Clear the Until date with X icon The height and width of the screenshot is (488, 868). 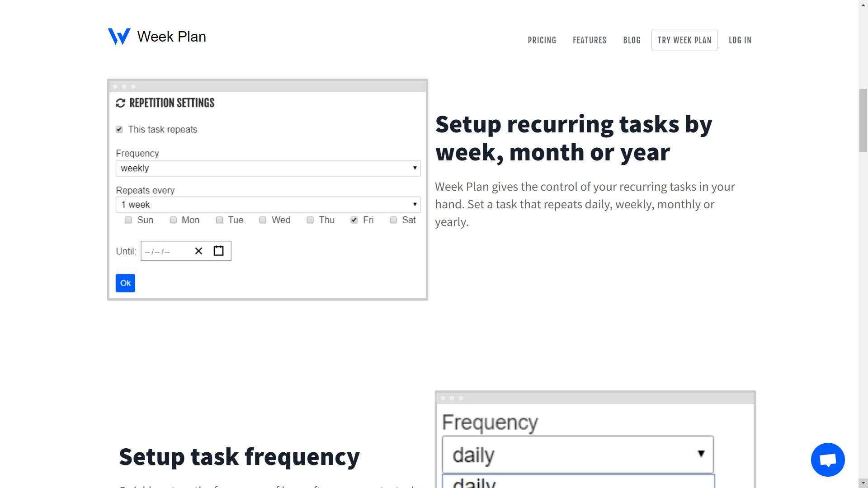coord(198,251)
